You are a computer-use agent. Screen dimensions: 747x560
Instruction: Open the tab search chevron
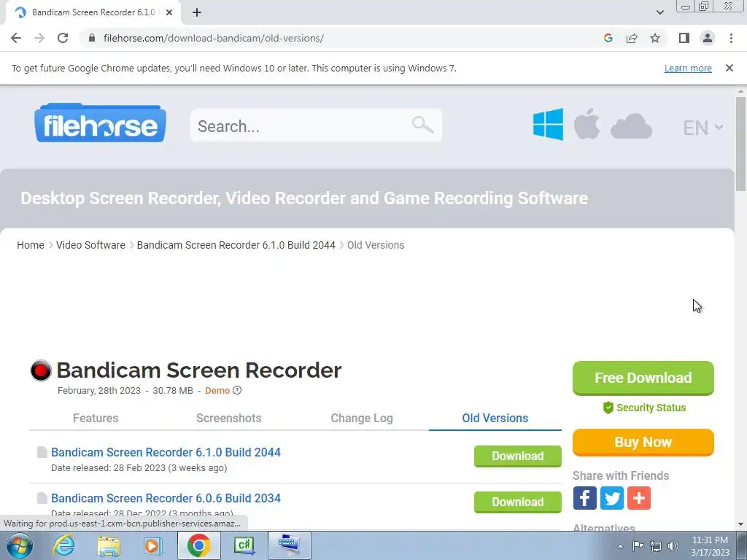(659, 12)
